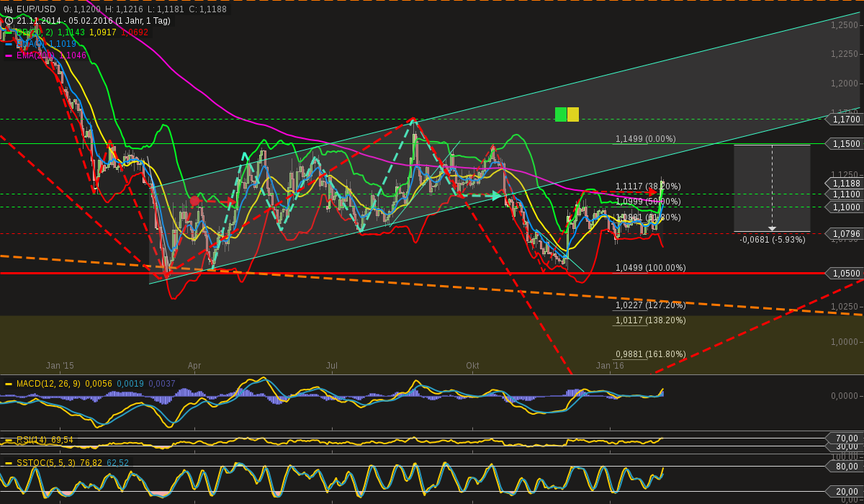Open the MACD(12, 26, 9) indicator label

click(x=48, y=384)
